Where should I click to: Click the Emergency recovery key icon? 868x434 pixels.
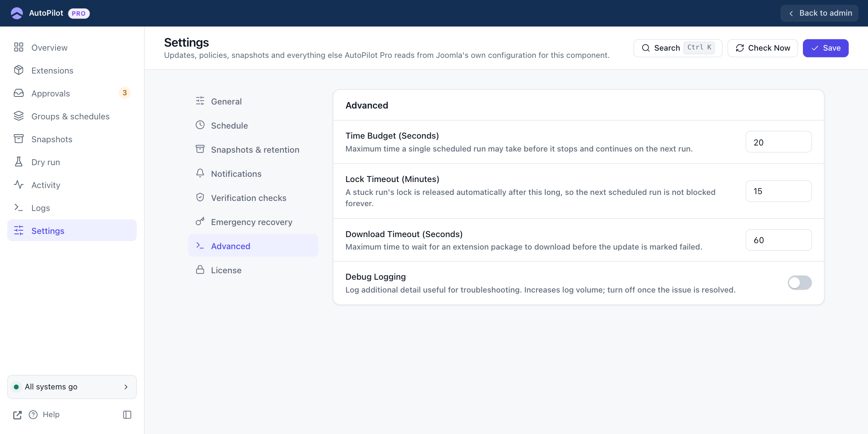pyautogui.click(x=200, y=221)
